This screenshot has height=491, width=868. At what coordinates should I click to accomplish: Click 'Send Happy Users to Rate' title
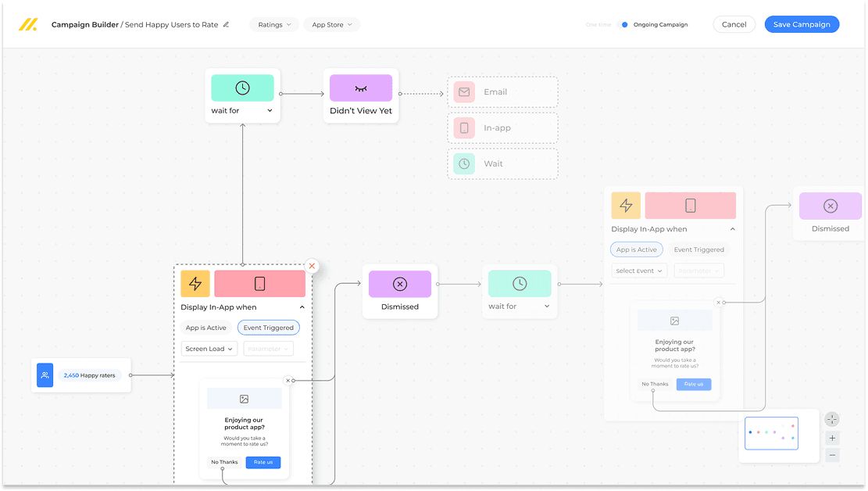171,24
